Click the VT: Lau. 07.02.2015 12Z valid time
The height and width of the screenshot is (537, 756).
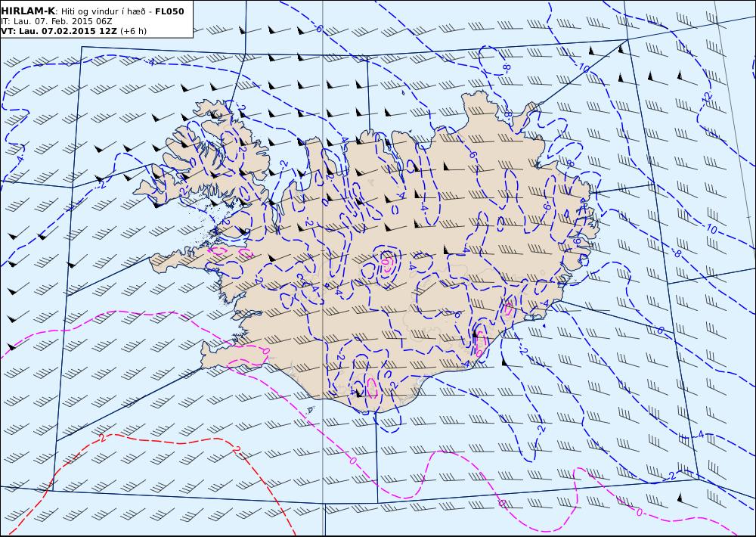pyautogui.click(x=59, y=31)
